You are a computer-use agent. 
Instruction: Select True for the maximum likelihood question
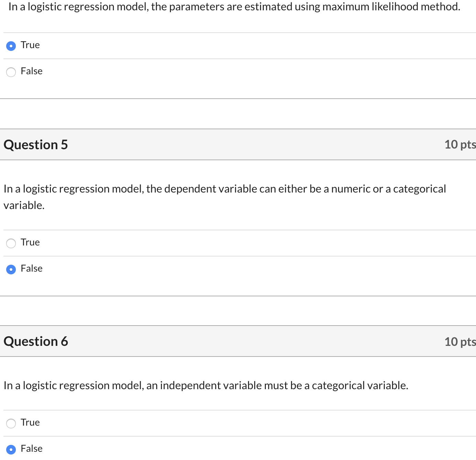tap(11, 46)
